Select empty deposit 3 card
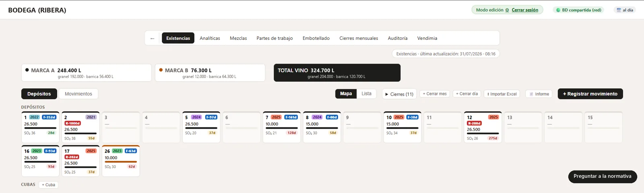This screenshot has width=644, height=193. point(121,127)
